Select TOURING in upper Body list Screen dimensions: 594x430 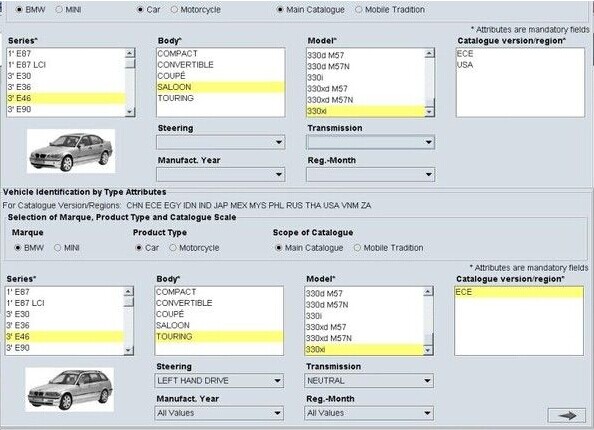point(220,98)
